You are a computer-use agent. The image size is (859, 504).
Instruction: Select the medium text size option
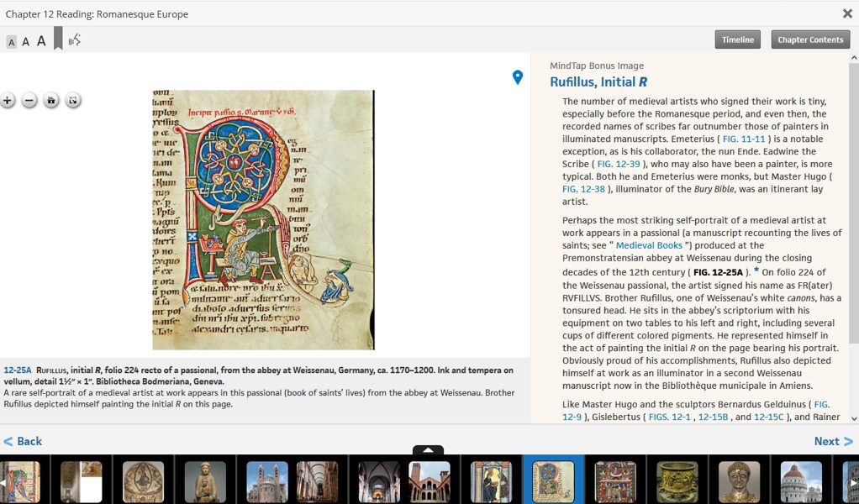25,42
